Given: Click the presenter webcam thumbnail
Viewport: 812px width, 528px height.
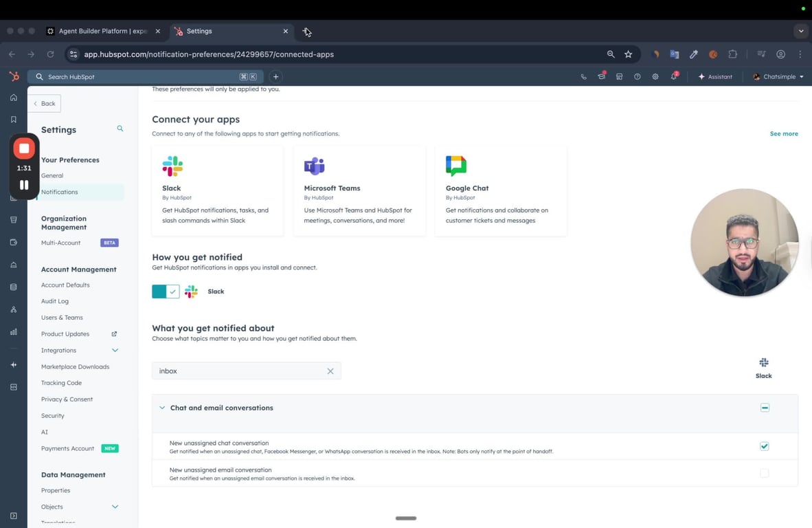Looking at the screenshot, I should [x=744, y=243].
